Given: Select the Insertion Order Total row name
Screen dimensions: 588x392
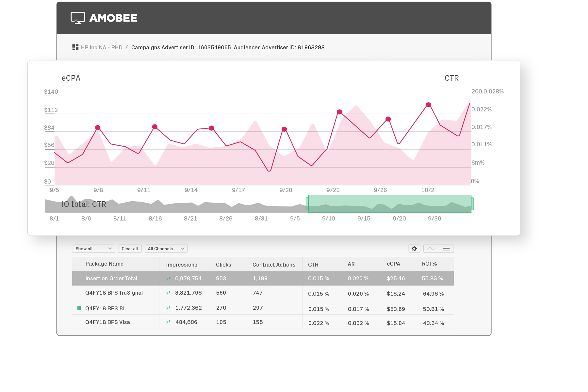Looking at the screenshot, I should 111,279.
